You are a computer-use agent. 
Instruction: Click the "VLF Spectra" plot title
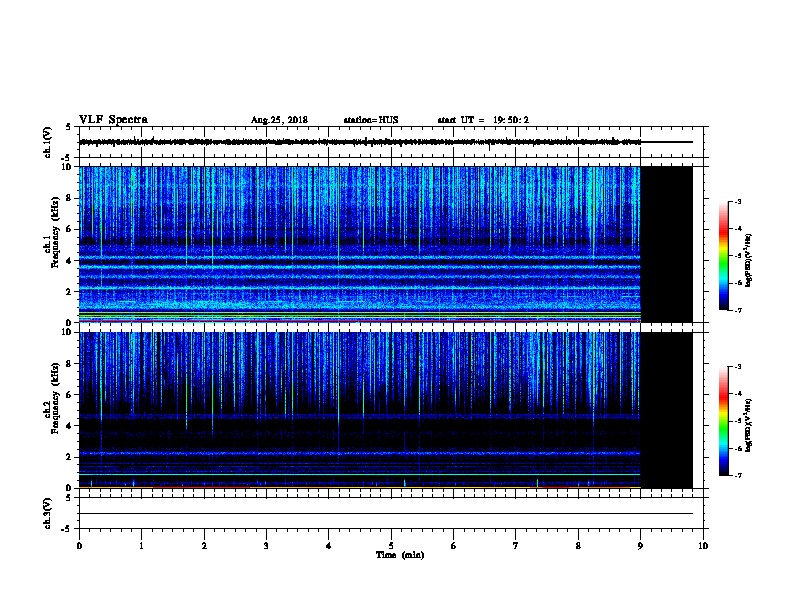[x=113, y=120]
